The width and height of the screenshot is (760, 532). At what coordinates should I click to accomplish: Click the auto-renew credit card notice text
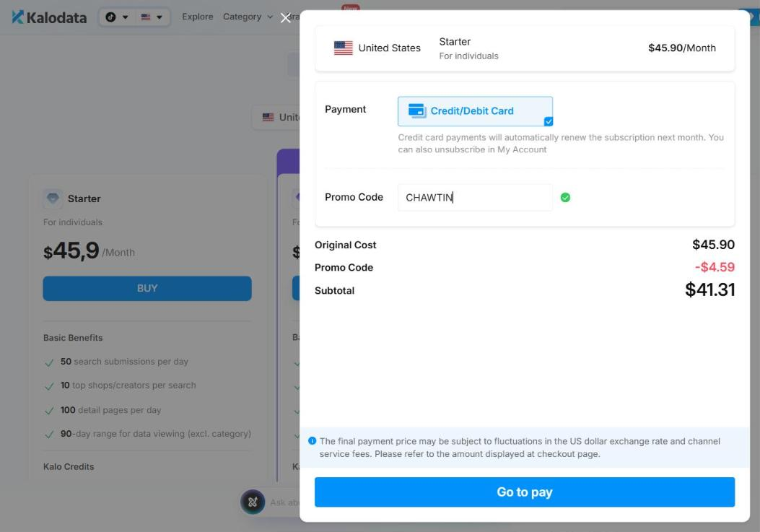(561, 144)
